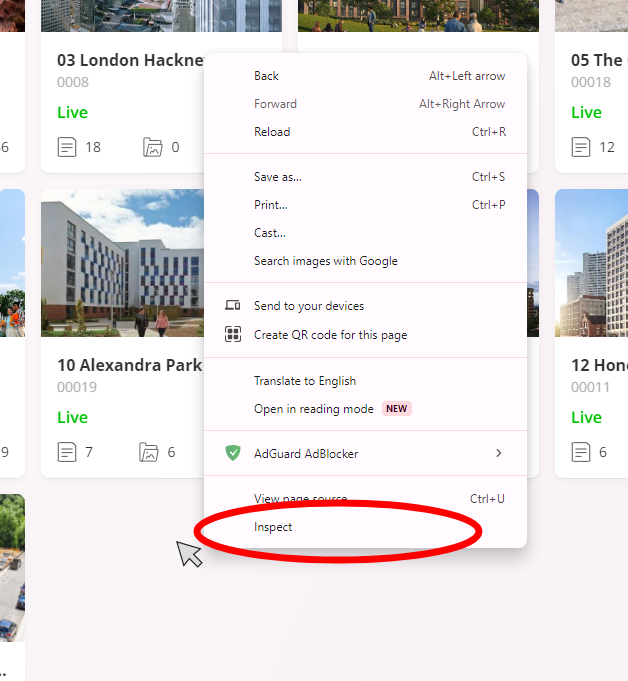Open the 05 The project card title
Viewport: 628px width, 681px height.
point(599,60)
